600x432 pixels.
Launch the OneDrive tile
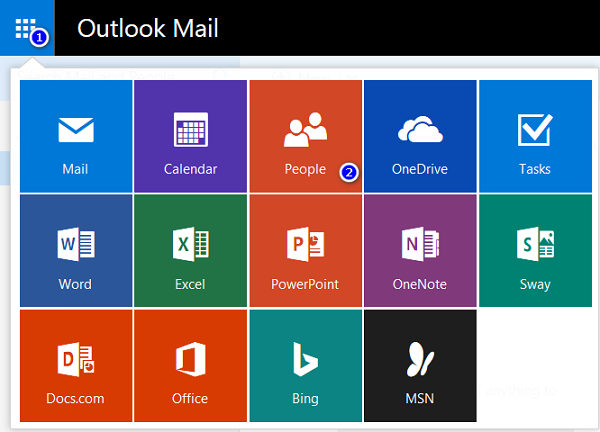point(420,136)
